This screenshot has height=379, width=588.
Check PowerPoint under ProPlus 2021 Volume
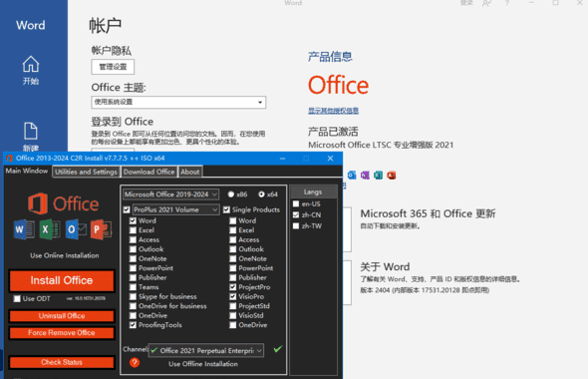click(133, 268)
